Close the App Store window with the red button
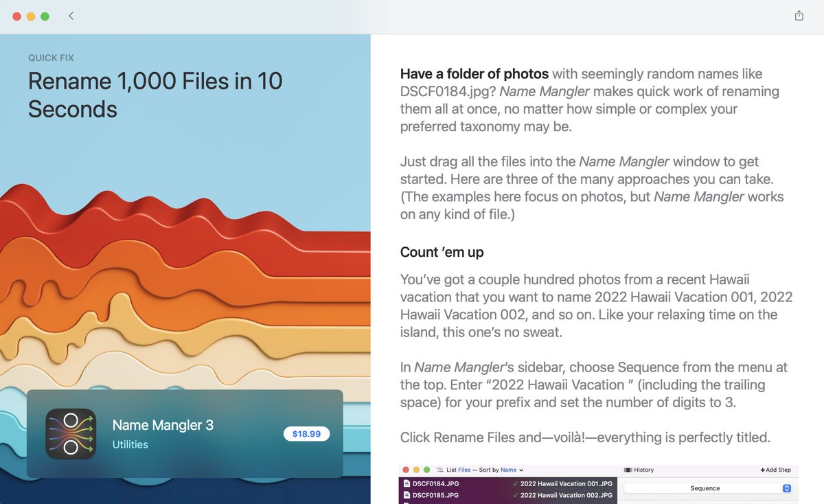 [17, 16]
